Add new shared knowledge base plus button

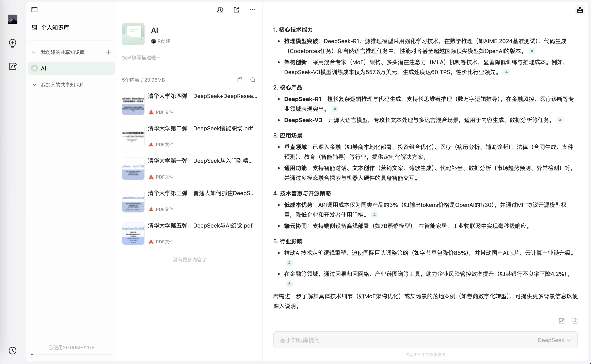coord(108,52)
